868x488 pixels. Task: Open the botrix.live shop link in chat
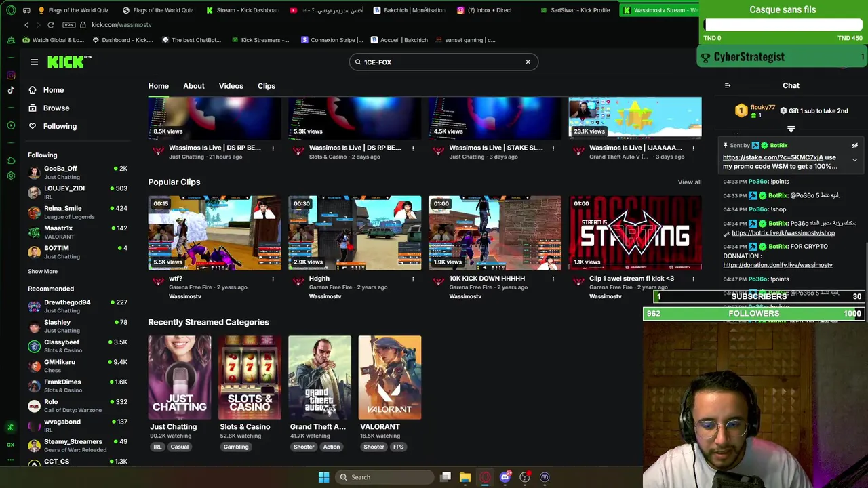point(783,233)
